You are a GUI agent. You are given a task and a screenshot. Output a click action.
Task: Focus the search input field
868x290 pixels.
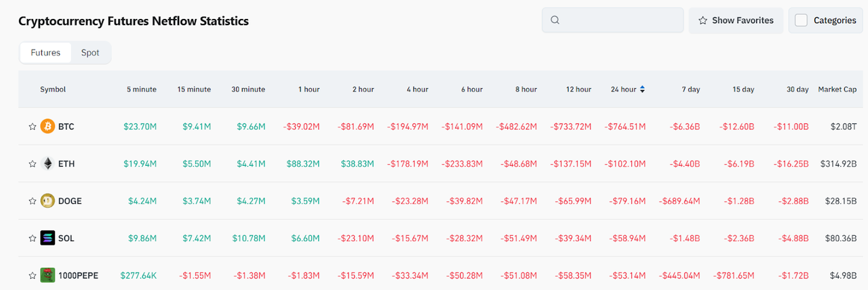tap(620, 20)
